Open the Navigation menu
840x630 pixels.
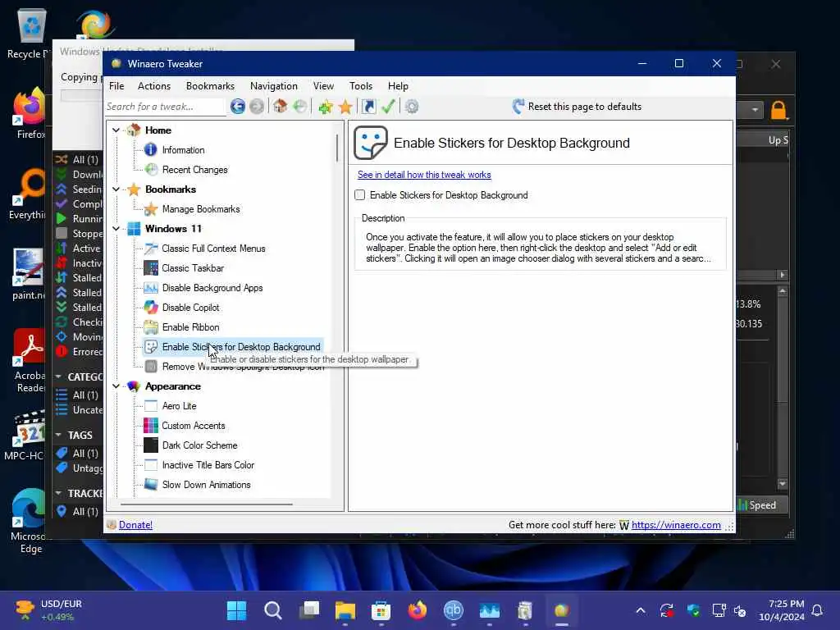[274, 85]
